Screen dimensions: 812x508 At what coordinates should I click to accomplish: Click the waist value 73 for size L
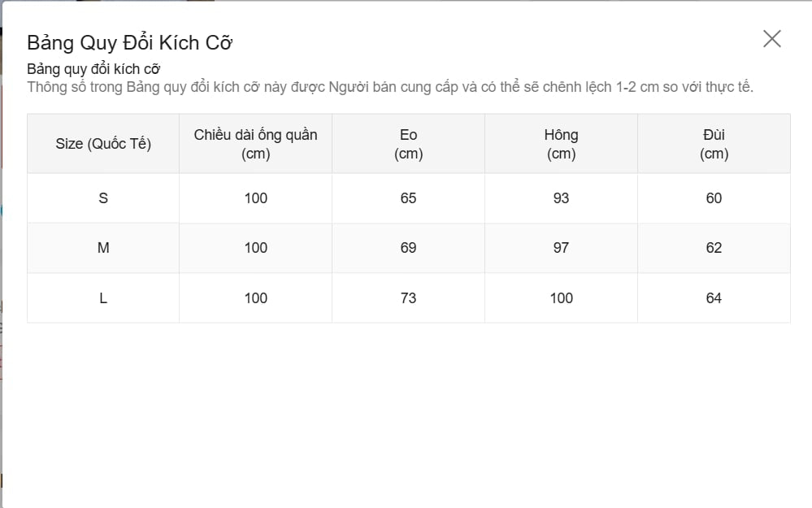[x=408, y=298]
